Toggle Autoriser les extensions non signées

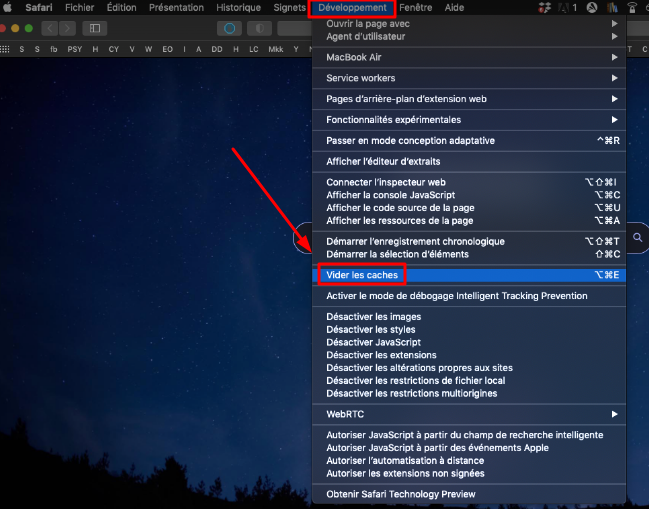pyautogui.click(x=469, y=473)
